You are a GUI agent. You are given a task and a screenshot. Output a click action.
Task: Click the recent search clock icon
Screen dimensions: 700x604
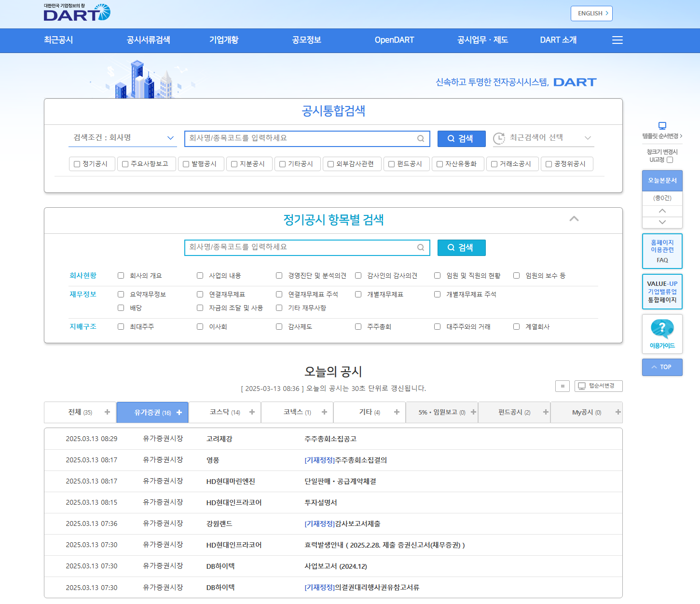pos(499,138)
